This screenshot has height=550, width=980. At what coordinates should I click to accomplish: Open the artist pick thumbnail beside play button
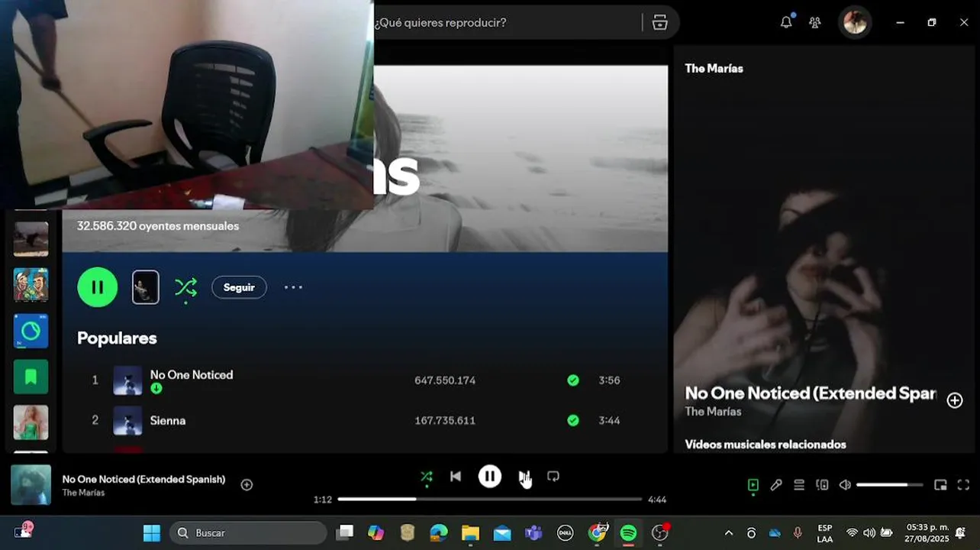pos(146,287)
